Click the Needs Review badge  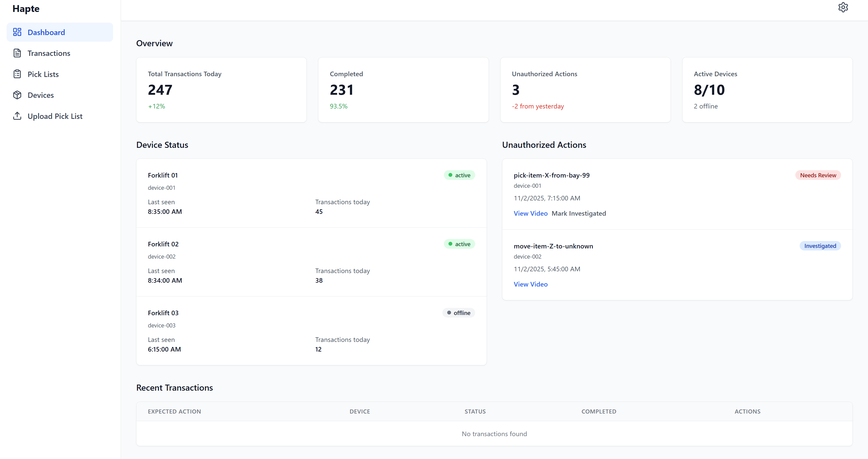[x=818, y=175]
